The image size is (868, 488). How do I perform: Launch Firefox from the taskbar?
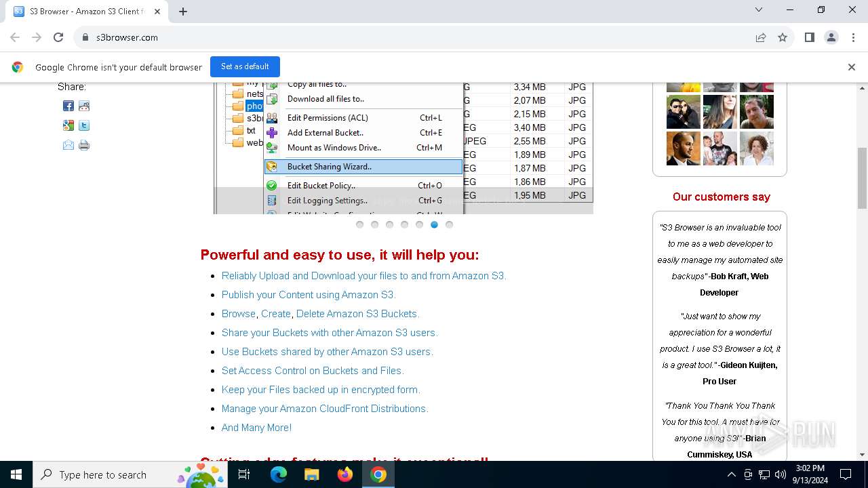345,474
